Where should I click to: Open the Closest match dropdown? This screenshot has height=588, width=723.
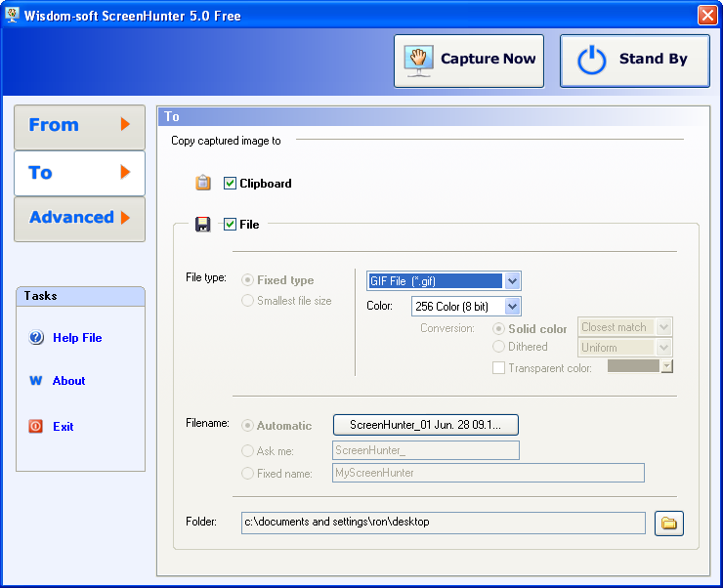point(664,327)
